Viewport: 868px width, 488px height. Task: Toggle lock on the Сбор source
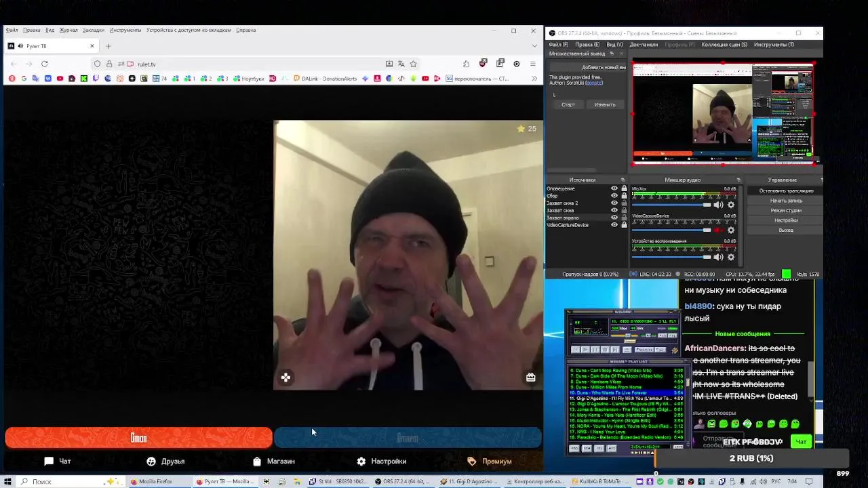(x=624, y=196)
